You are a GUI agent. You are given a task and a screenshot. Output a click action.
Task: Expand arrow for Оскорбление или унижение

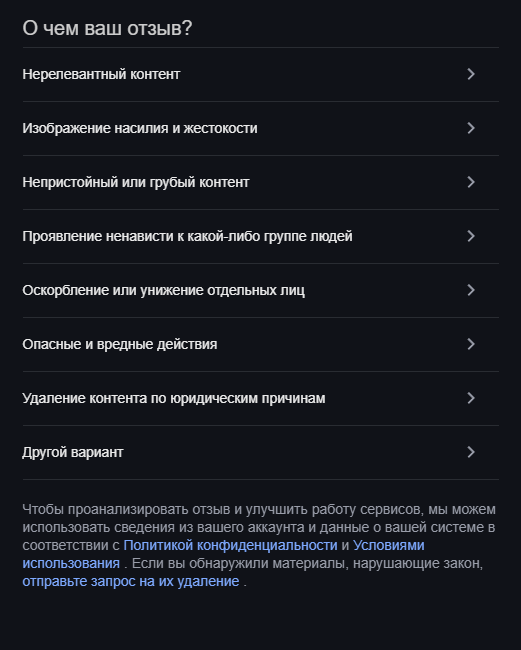(471, 290)
